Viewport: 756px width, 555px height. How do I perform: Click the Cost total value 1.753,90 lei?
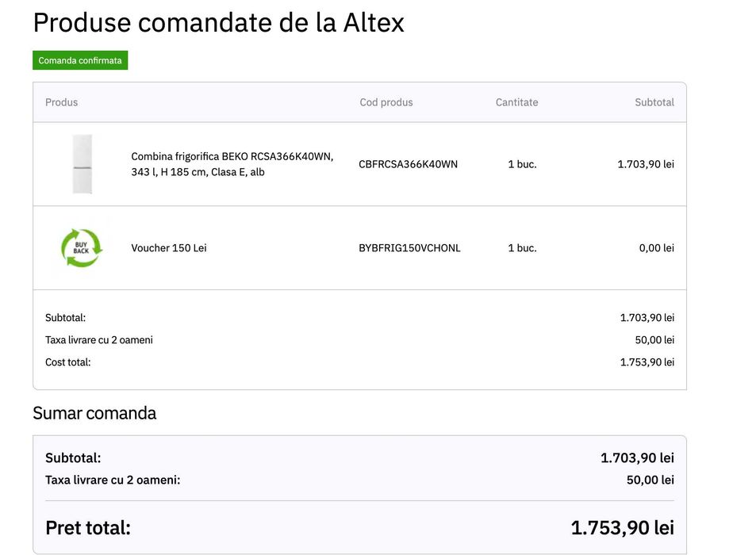[647, 362]
